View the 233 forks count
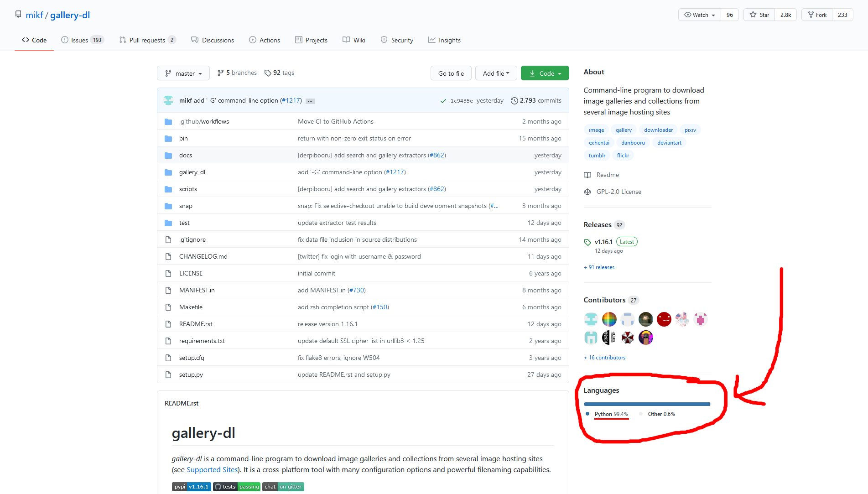 click(842, 15)
